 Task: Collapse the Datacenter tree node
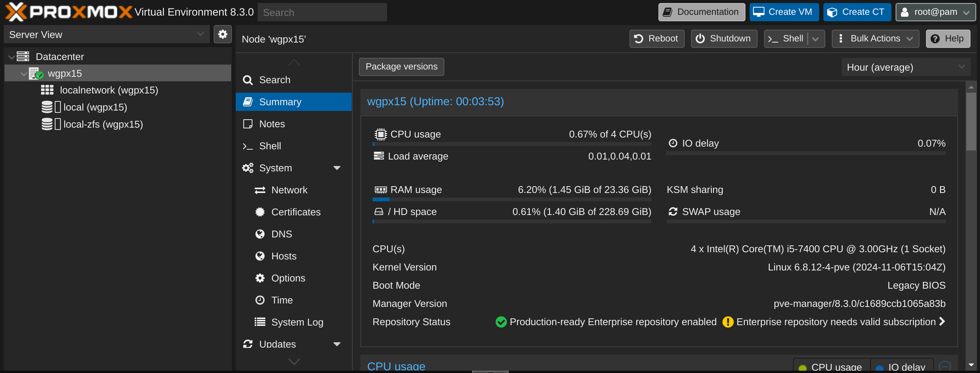(x=11, y=57)
